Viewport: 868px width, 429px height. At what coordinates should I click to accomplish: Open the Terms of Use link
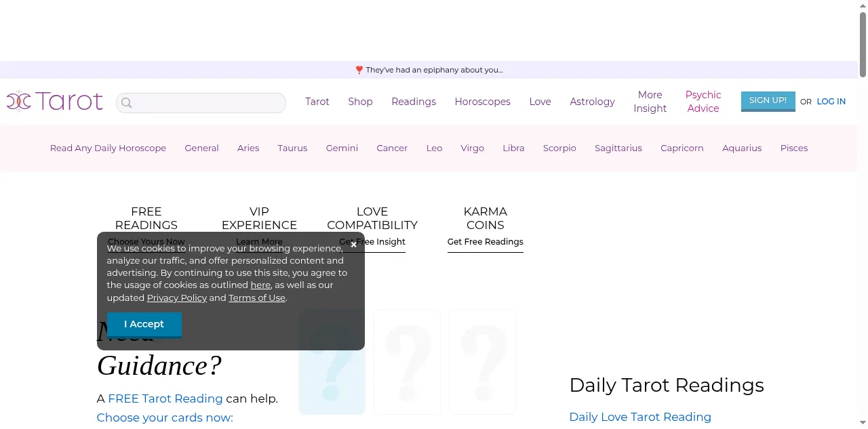click(257, 298)
